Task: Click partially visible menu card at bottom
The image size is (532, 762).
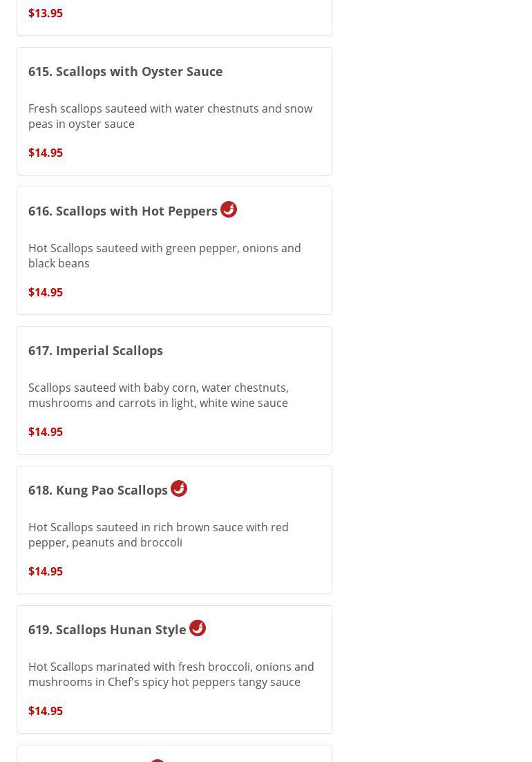Action: point(174,754)
